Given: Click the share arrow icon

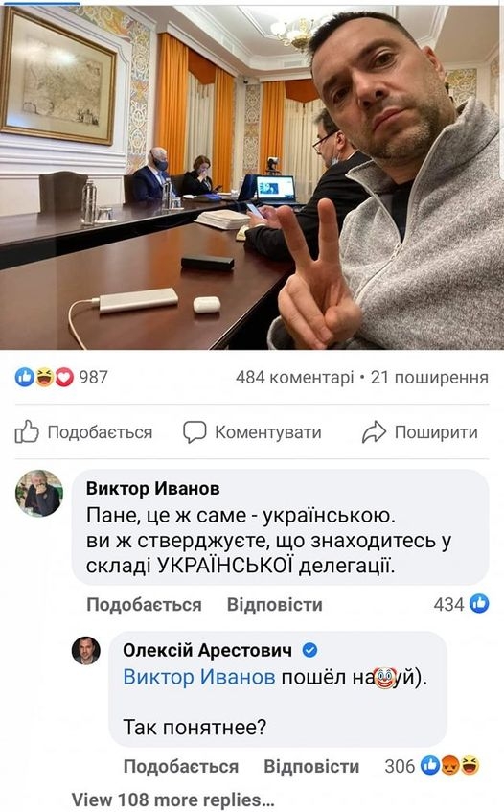Looking at the screenshot, I should pyautogui.click(x=374, y=432).
